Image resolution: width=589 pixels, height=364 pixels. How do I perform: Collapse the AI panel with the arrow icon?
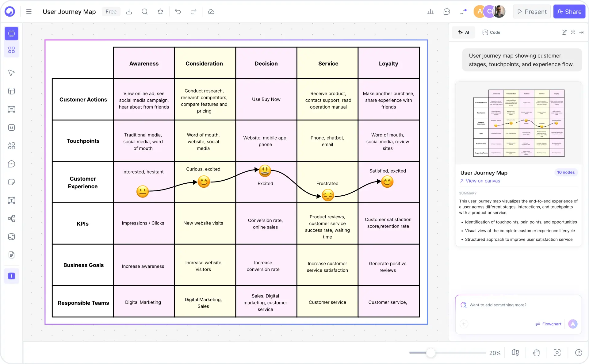click(582, 32)
